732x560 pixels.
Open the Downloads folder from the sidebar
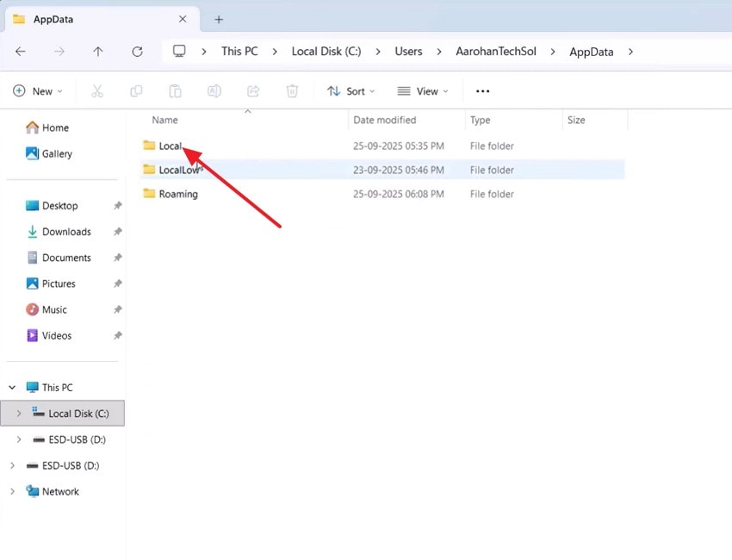65,232
